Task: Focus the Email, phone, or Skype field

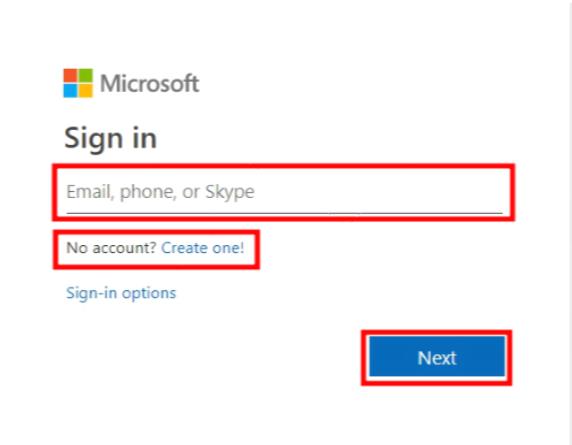Action: tap(284, 193)
